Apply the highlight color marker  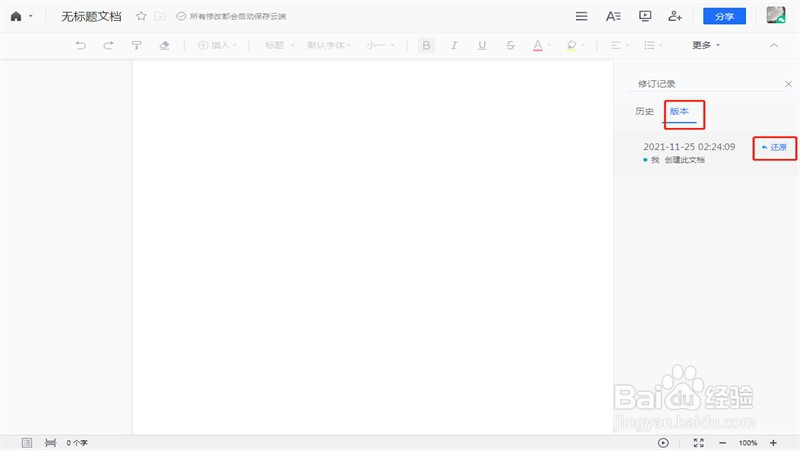(571, 45)
